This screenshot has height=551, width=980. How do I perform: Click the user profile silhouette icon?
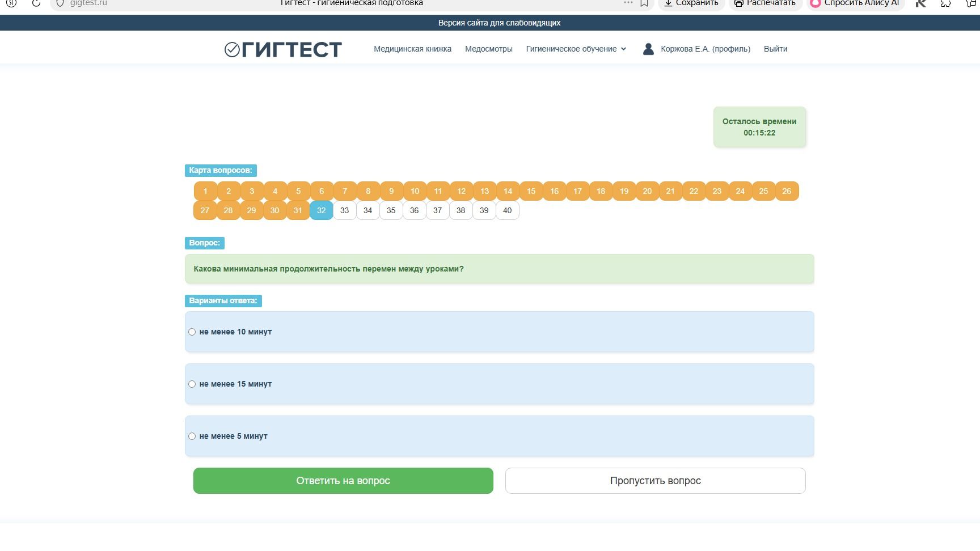pos(648,49)
